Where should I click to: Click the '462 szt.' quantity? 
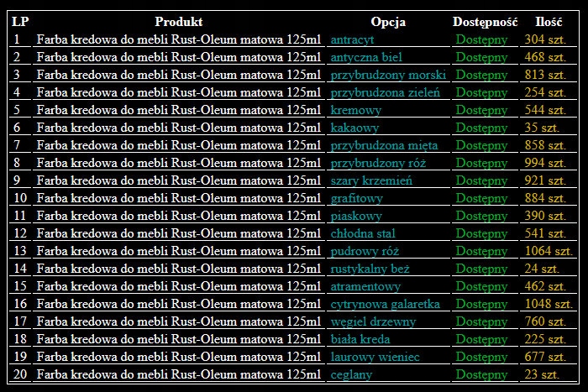coord(545,286)
